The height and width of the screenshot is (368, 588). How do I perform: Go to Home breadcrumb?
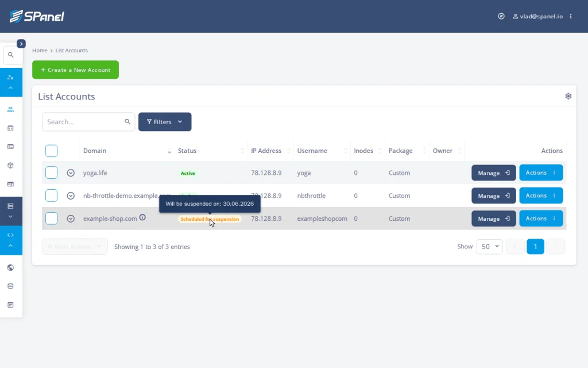(x=40, y=51)
